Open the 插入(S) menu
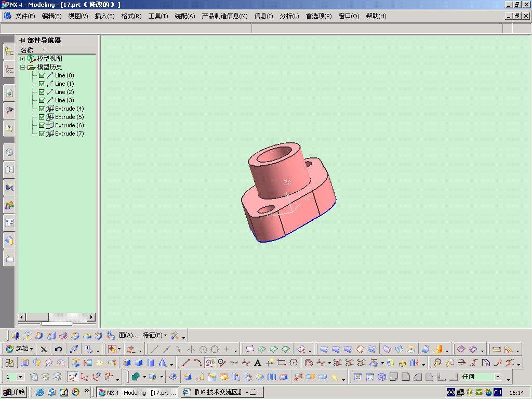Viewport: 532px width, 399px height. (x=104, y=16)
